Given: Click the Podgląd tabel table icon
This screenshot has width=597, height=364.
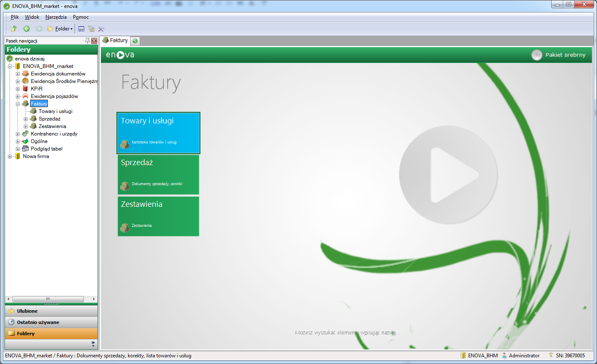Looking at the screenshot, I should pyautogui.click(x=25, y=149).
